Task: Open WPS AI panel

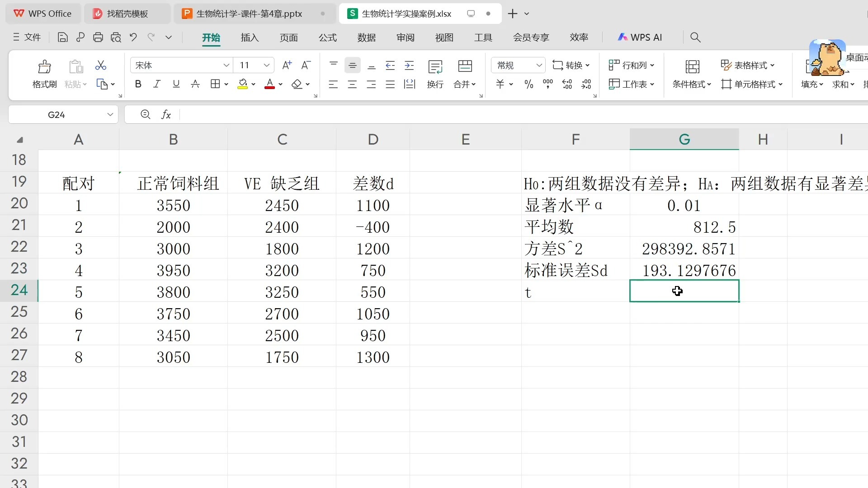Action: click(x=640, y=38)
